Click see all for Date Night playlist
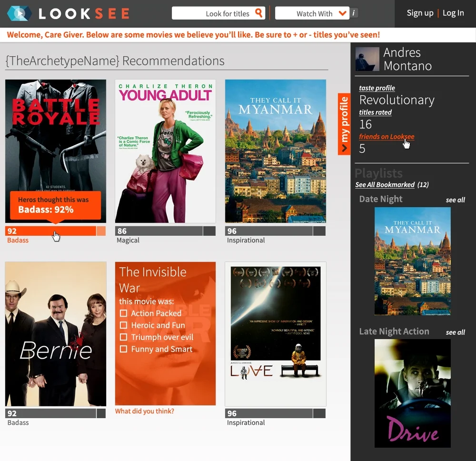Screen dimensions: 476x461 click(455, 200)
